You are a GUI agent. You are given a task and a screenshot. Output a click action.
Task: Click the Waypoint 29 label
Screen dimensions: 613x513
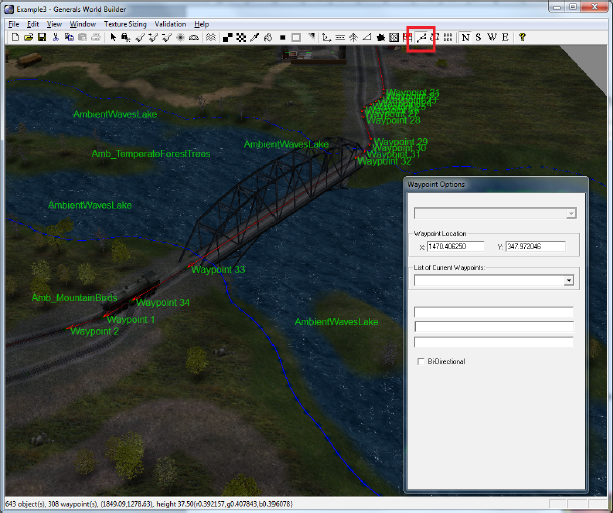401,142
